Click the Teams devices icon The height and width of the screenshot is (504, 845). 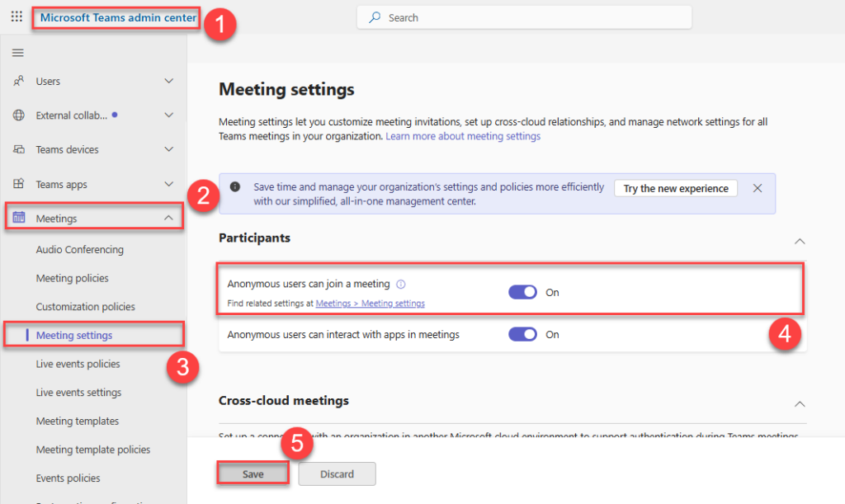18,149
